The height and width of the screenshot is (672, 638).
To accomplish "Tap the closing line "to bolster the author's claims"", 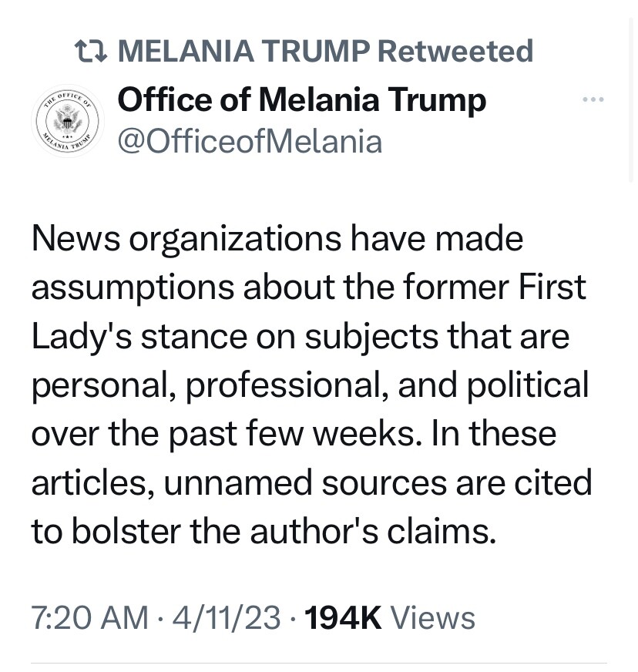I will pyautogui.click(x=264, y=532).
